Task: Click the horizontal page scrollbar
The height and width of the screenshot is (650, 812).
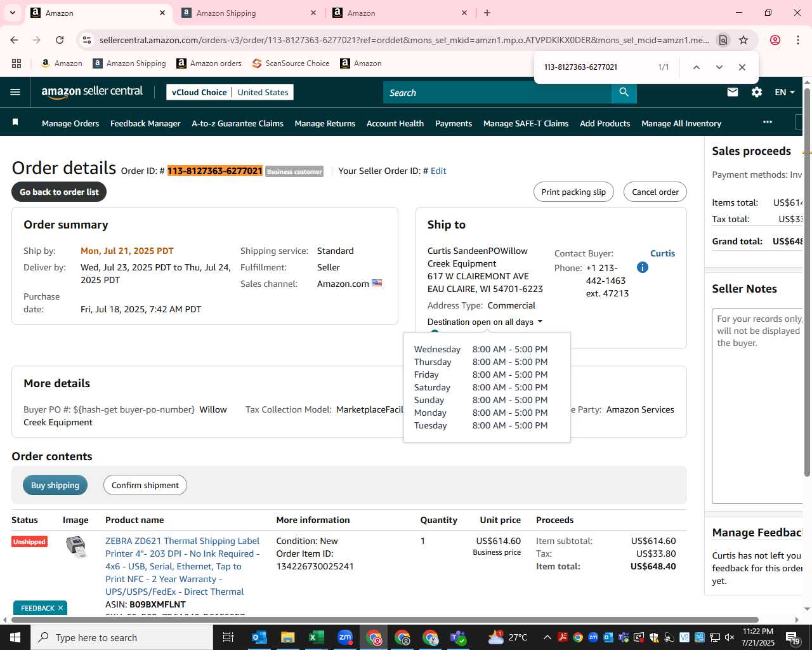Action: (384, 620)
